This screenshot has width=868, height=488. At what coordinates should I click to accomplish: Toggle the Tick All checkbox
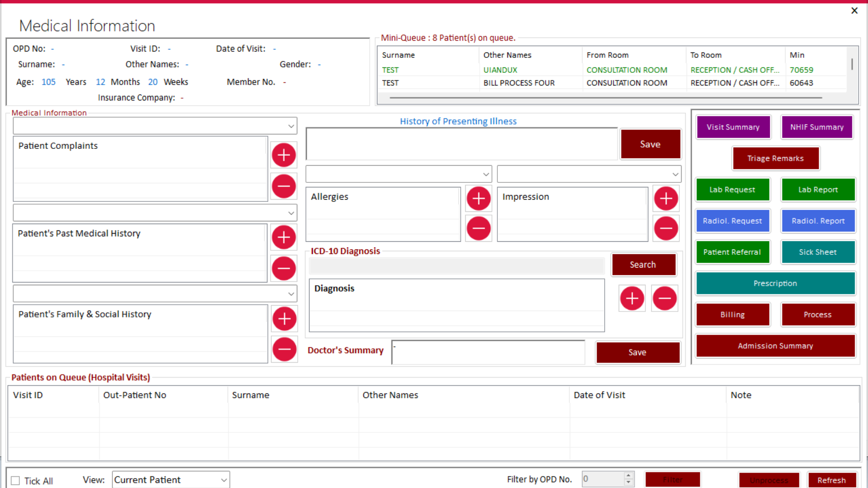16,481
